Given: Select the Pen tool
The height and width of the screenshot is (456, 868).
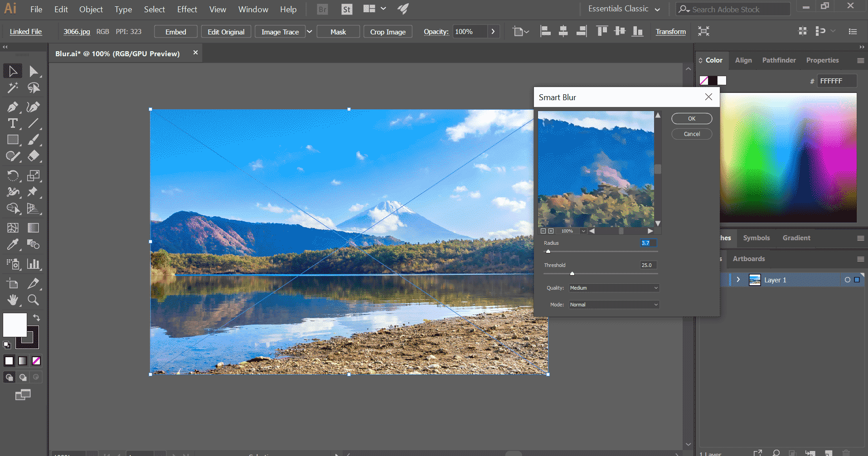Looking at the screenshot, I should tap(12, 107).
